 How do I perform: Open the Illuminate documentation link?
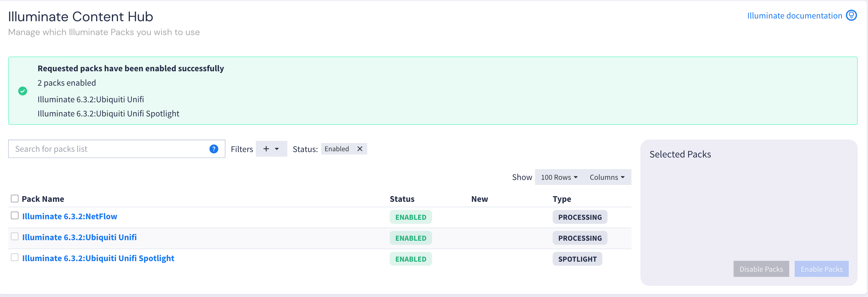tap(795, 16)
